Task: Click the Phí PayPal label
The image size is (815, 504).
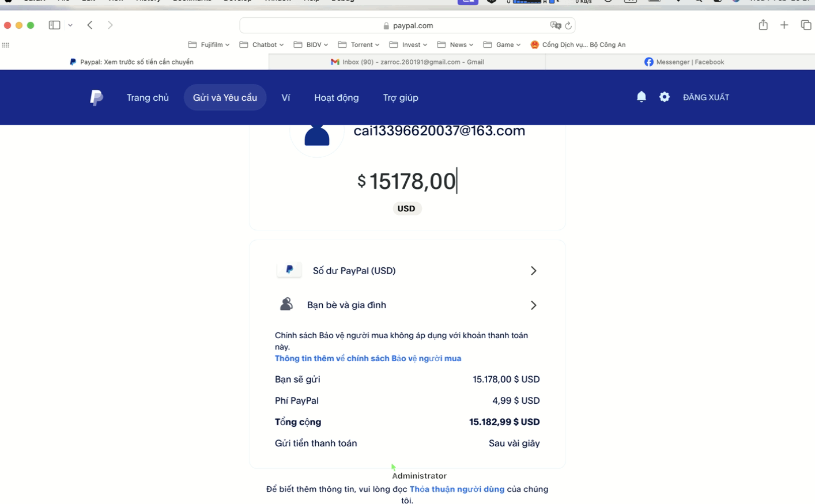Action: pyautogui.click(x=297, y=401)
